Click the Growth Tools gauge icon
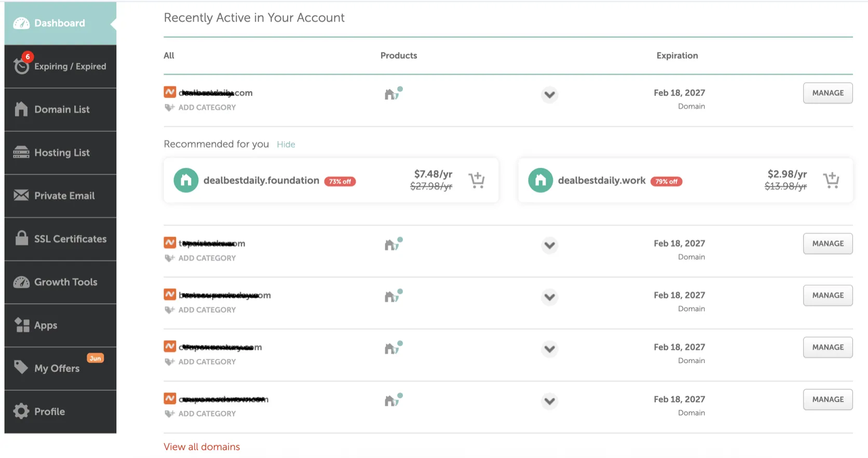 click(x=21, y=282)
